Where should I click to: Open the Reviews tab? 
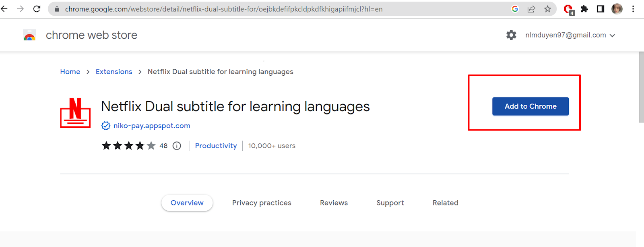point(334,203)
